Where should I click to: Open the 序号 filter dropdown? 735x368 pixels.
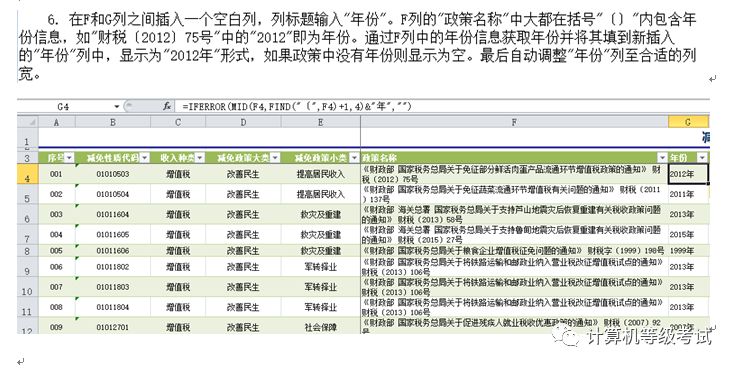pyautogui.click(x=69, y=158)
